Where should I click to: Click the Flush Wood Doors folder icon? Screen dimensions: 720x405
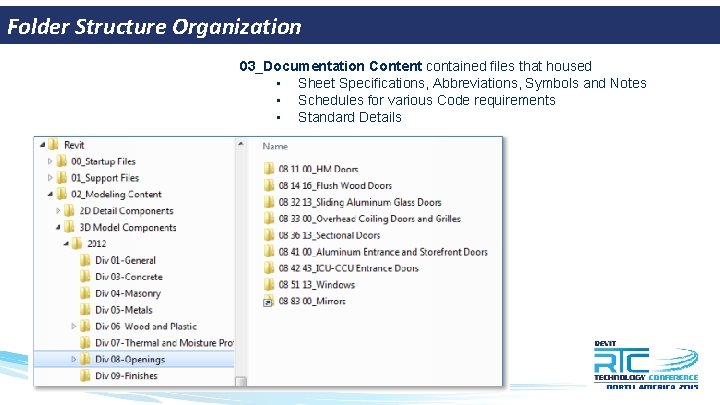tap(269, 186)
